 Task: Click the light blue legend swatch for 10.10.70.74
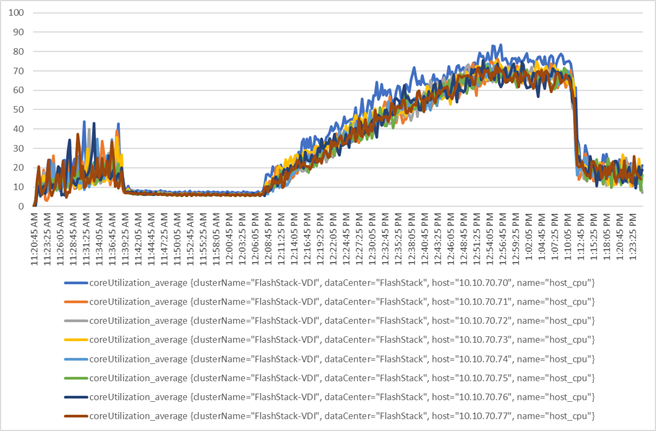76,359
